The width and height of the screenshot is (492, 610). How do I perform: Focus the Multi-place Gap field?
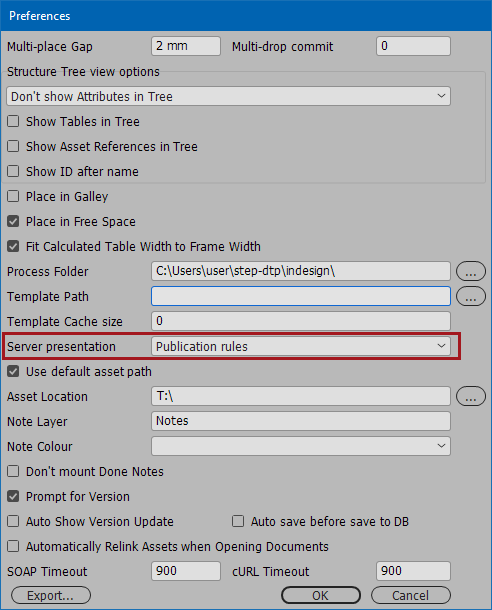186,46
